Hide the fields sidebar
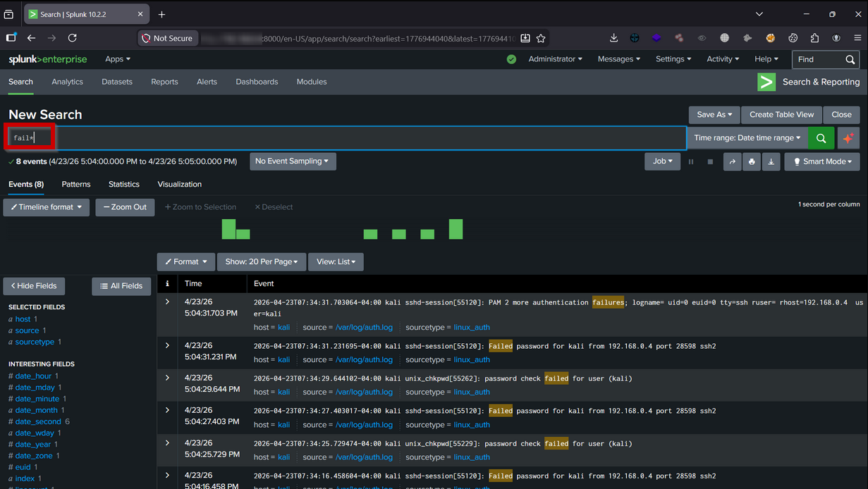The height and width of the screenshot is (489, 868). click(34, 286)
